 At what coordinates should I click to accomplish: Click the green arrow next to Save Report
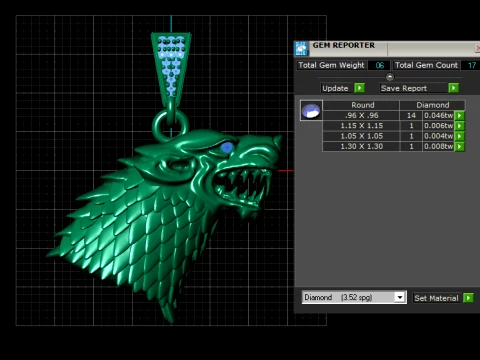tap(453, 88)
